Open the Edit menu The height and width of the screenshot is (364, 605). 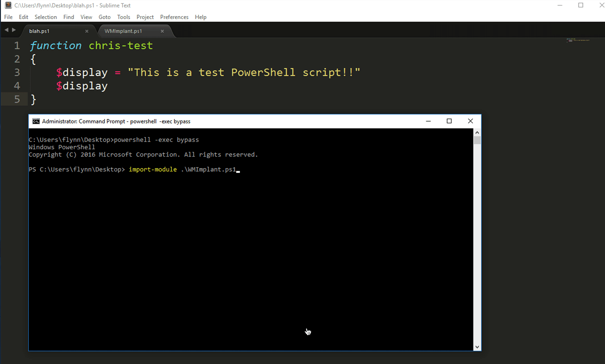tap(24, 17)
